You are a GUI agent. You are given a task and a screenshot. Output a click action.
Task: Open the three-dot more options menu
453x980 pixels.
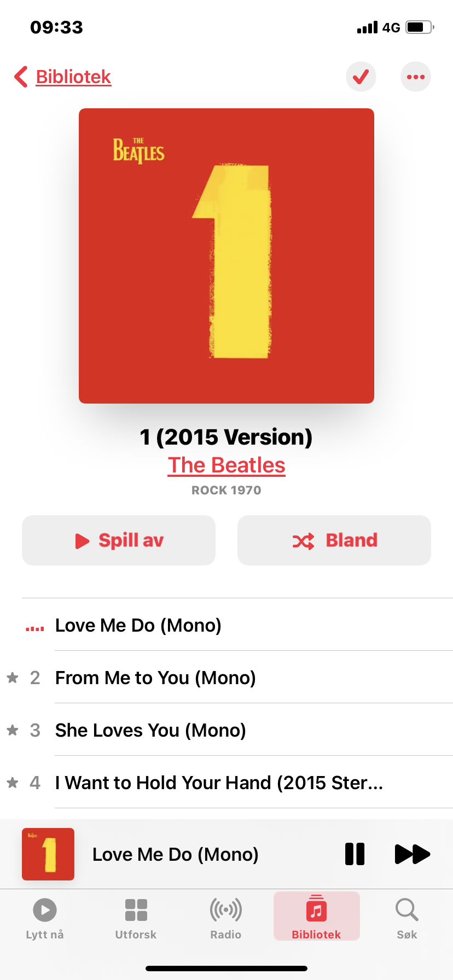click(x=416, y=77)
